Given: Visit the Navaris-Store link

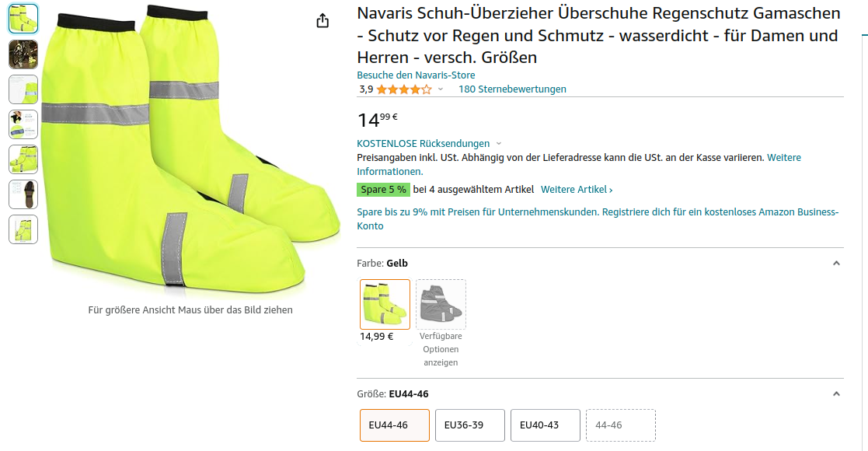Looking at the screenshot, I should [416, 75].
